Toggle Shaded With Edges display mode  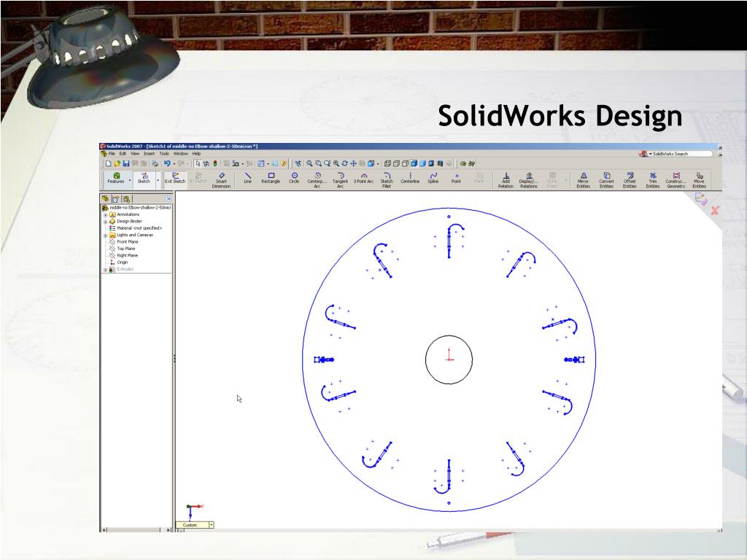[x=414, y=163]
